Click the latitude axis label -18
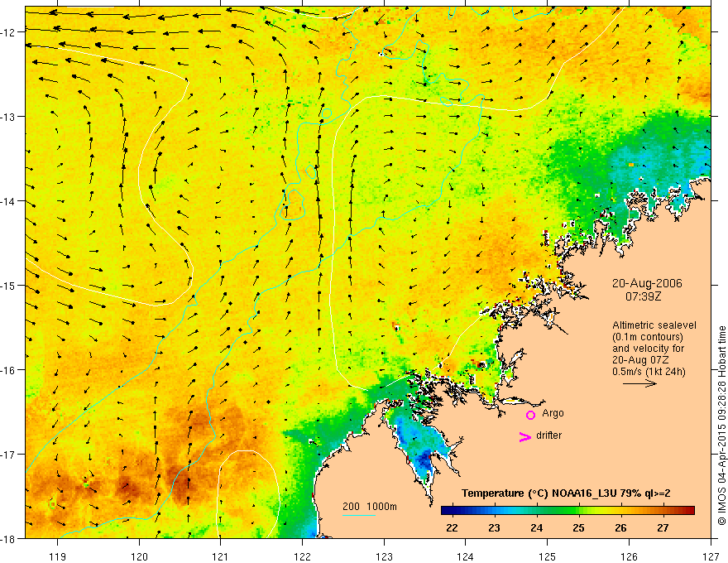The width and height of the screenshot is (728, 563). (9, 539)
